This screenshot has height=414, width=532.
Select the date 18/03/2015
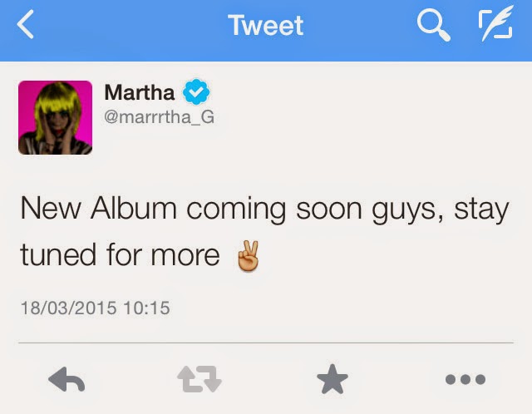click(68, 308)
